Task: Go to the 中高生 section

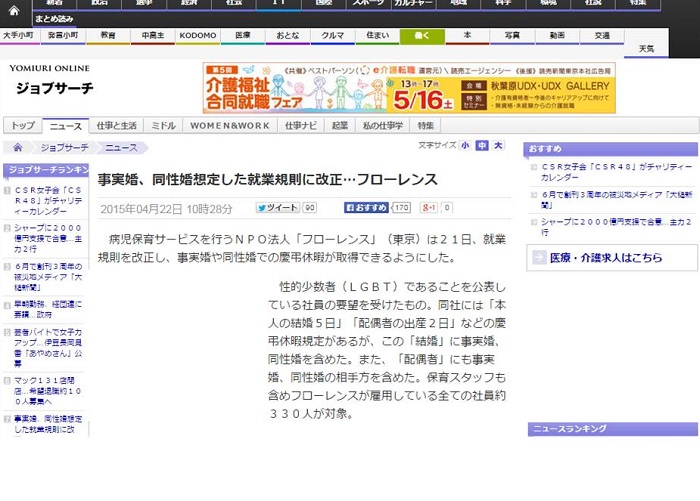Action: tap(153, 35)
